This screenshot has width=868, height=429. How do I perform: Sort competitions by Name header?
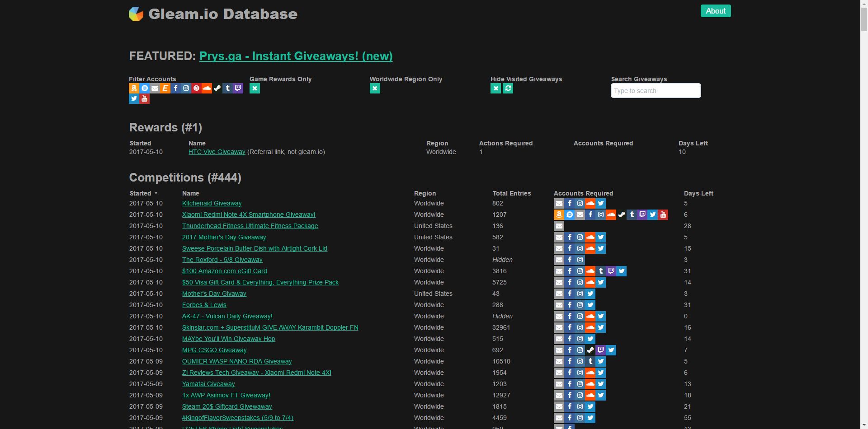tap(190, 193)
